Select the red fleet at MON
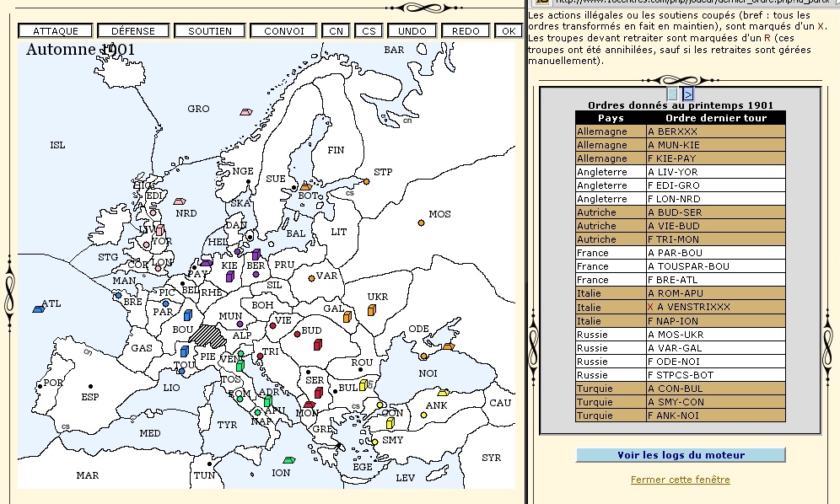Viewport: 840px width, 504px height. click(310, 405)
